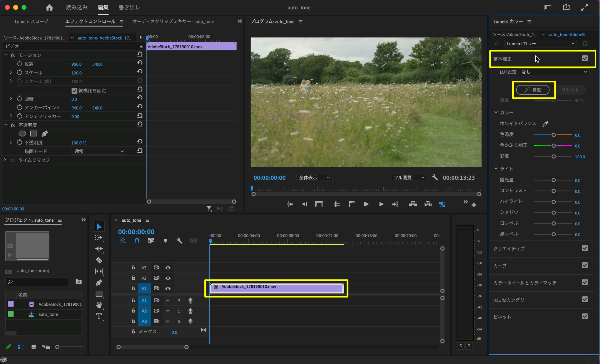600x364 pixels.
Task: Select the Pen tool in the tools panel
Action: pos(99,283)
